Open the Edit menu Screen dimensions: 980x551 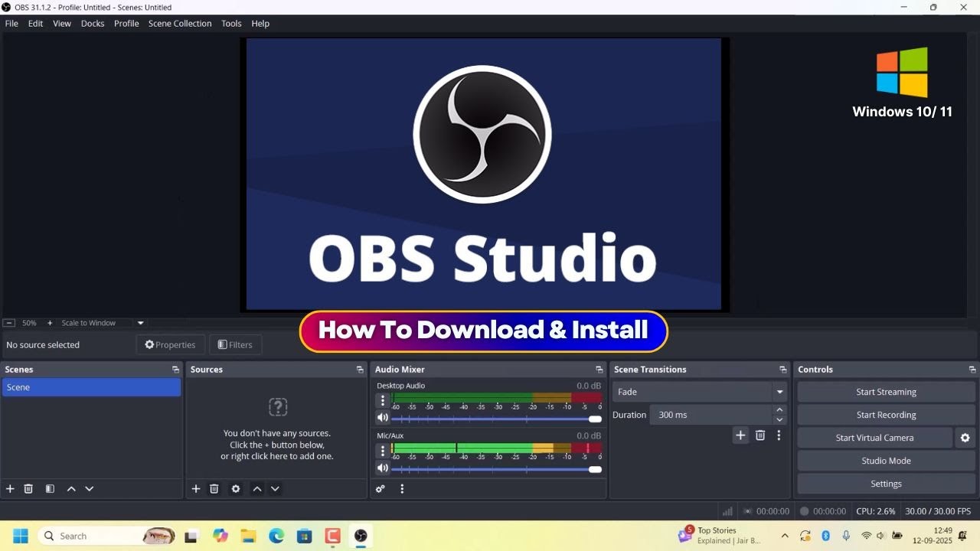point(36,24)
